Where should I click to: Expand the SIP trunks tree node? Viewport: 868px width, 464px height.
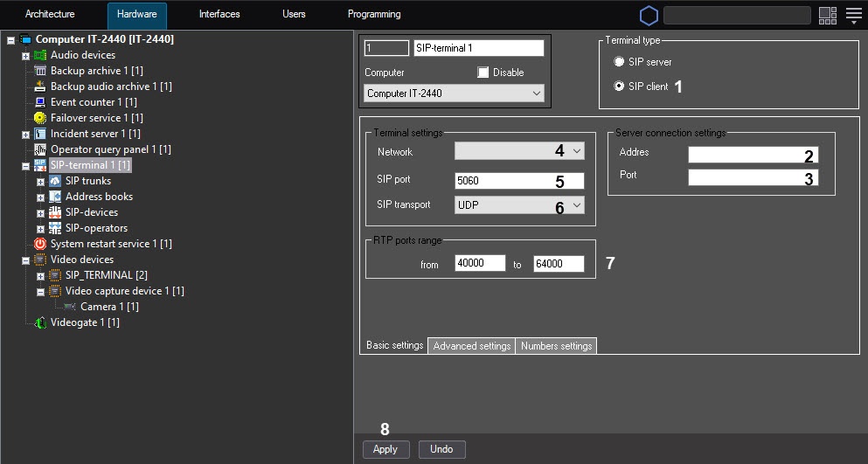[x=40, y=181]
